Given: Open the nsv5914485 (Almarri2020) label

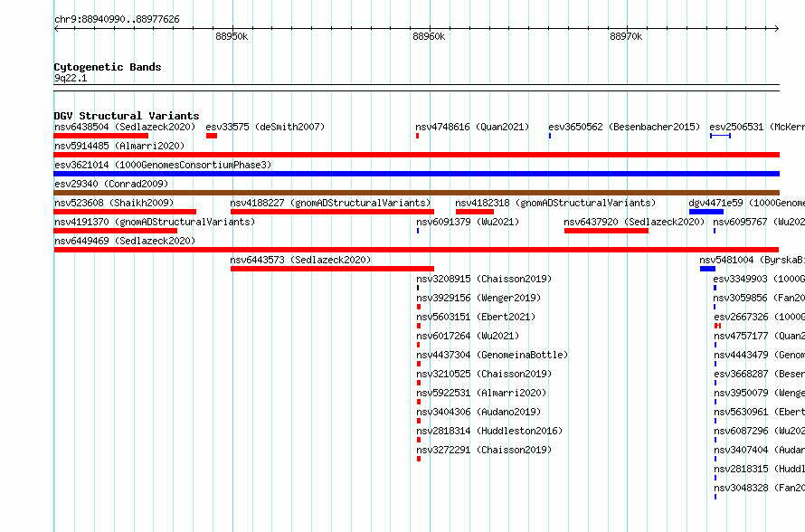Looking at the screenshot, I should coord(119,146).
